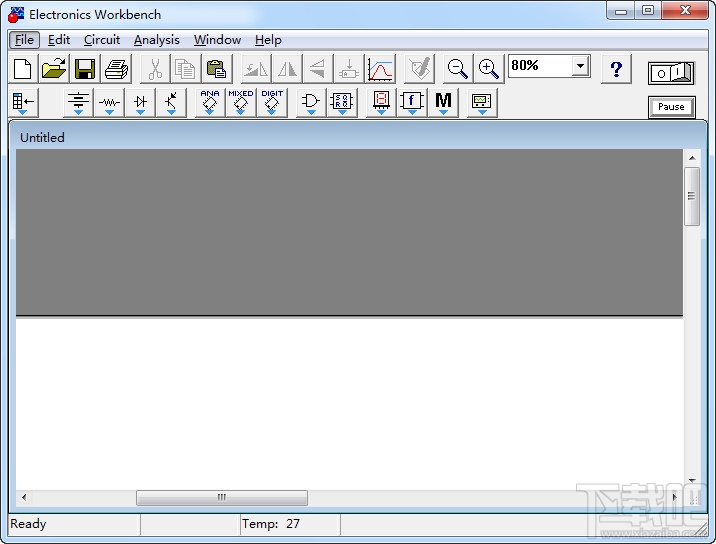Display analysis graphs icon
The height and width of the screenshot is (544, 716).
380,69
